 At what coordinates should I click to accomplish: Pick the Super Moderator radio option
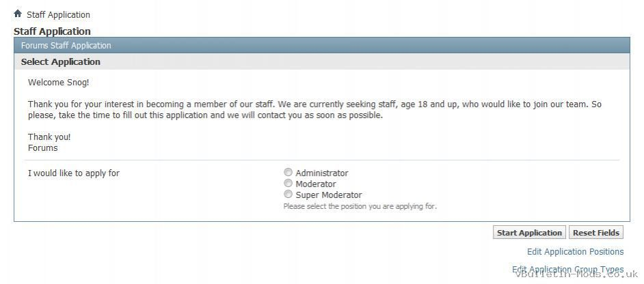click(x=289, y=195)
